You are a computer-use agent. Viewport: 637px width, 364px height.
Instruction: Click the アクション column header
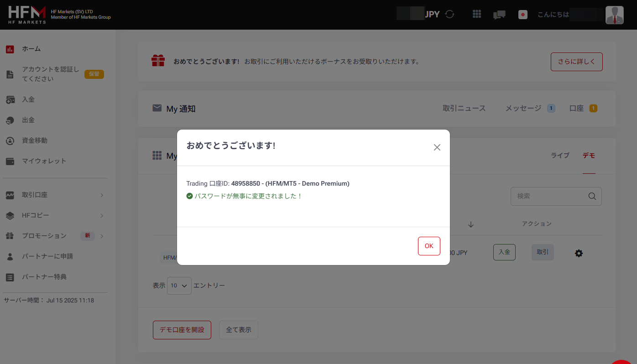[x=537, y=224]
